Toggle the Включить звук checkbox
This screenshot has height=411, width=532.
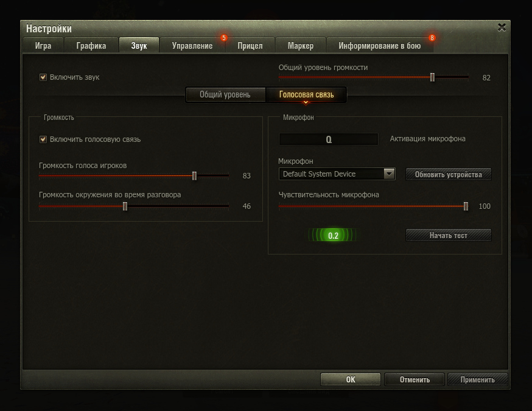[x=43, y=77]
